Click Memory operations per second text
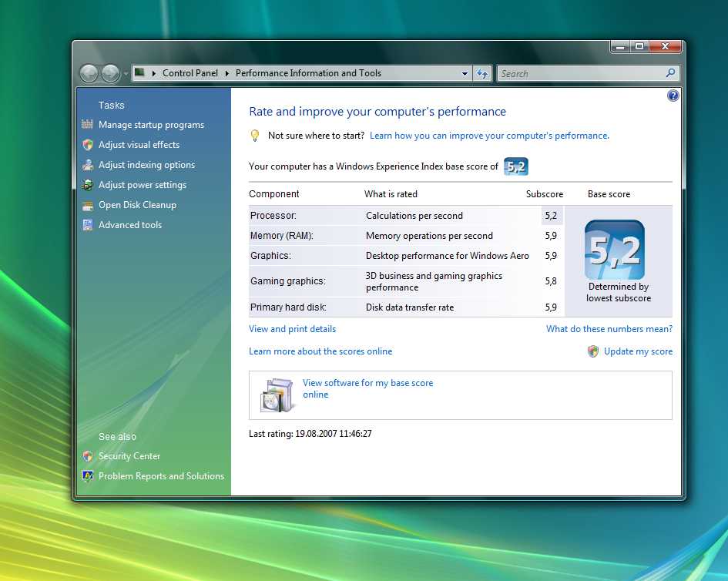 point(429,236)
